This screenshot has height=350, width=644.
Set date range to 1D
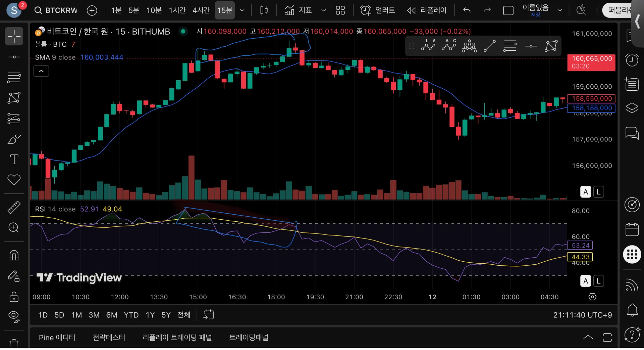[x=43, y=315]
